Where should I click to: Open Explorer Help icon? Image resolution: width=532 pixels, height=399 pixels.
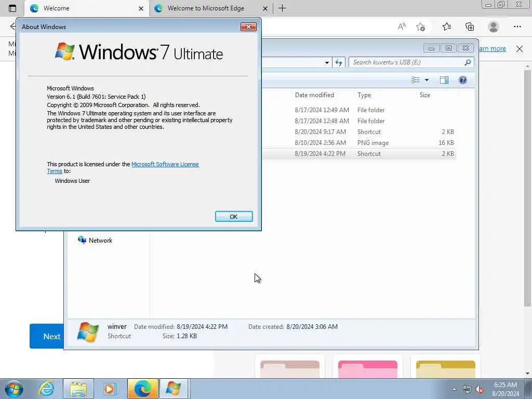(x=463, y=79)
